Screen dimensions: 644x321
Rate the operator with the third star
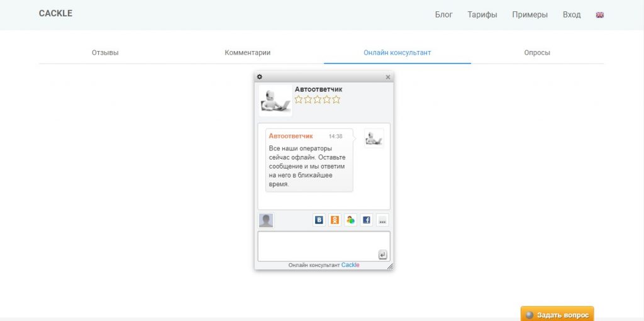click(x=318, y=99)
